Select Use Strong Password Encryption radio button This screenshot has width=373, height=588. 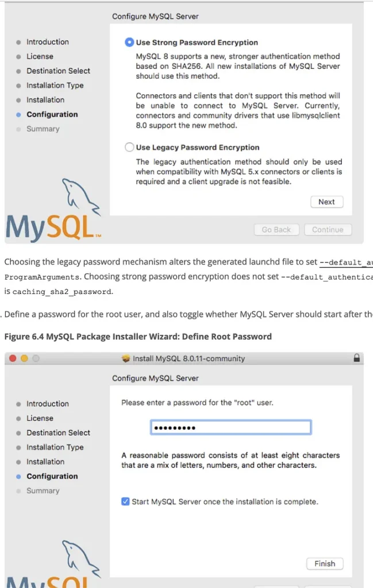[129, 42]
